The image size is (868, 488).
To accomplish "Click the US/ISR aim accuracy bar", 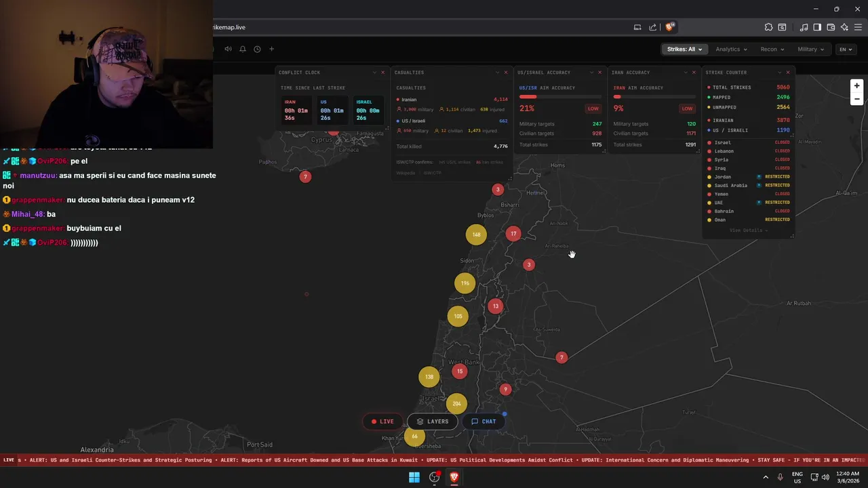I will [x=560, y=96].
